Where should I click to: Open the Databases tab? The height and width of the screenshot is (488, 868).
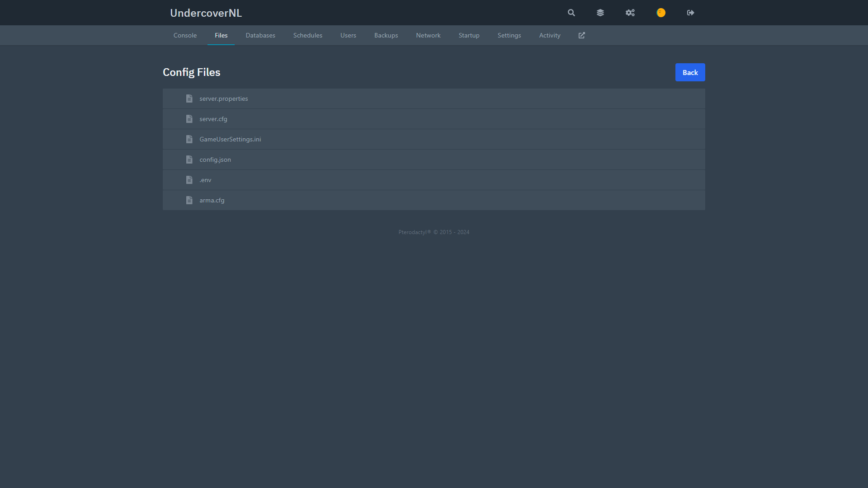tap(260, 35)
